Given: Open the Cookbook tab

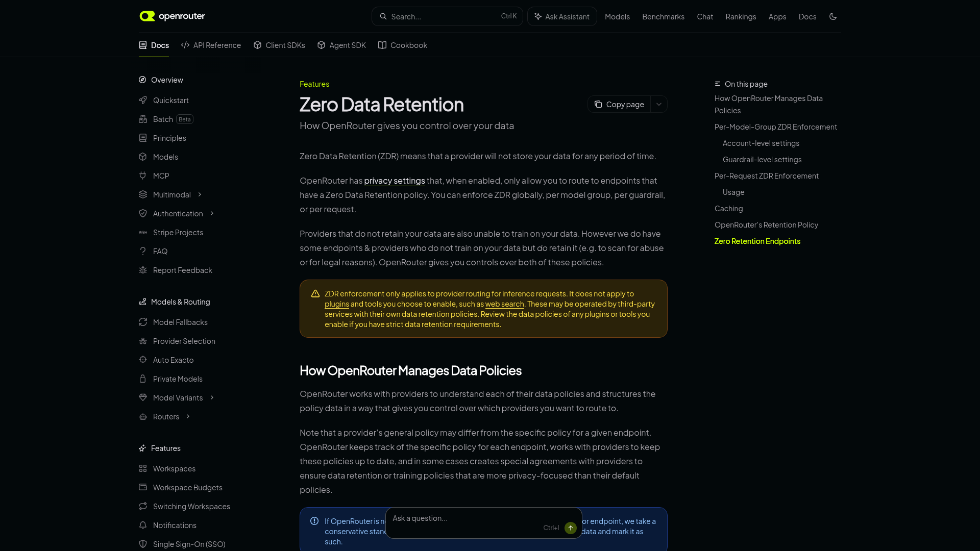Looking at the screenshot, I should coord(403,45).
